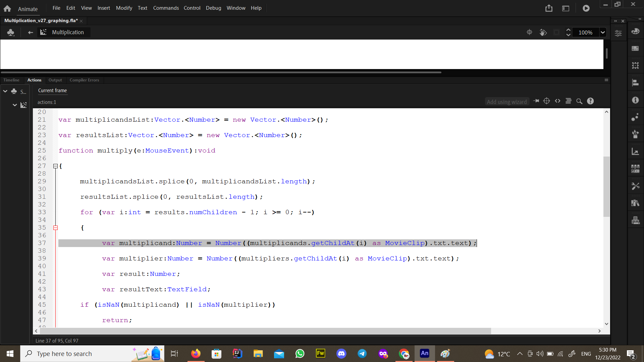
Task: Open the Commands menu
Action: click(x=166, y=8)
